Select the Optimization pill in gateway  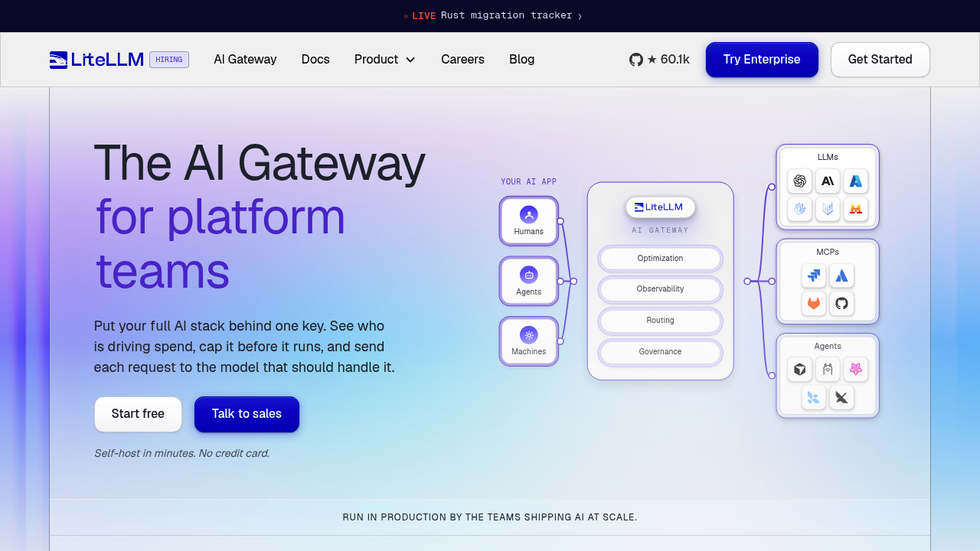pyautogui.click(x=660, y=259)
